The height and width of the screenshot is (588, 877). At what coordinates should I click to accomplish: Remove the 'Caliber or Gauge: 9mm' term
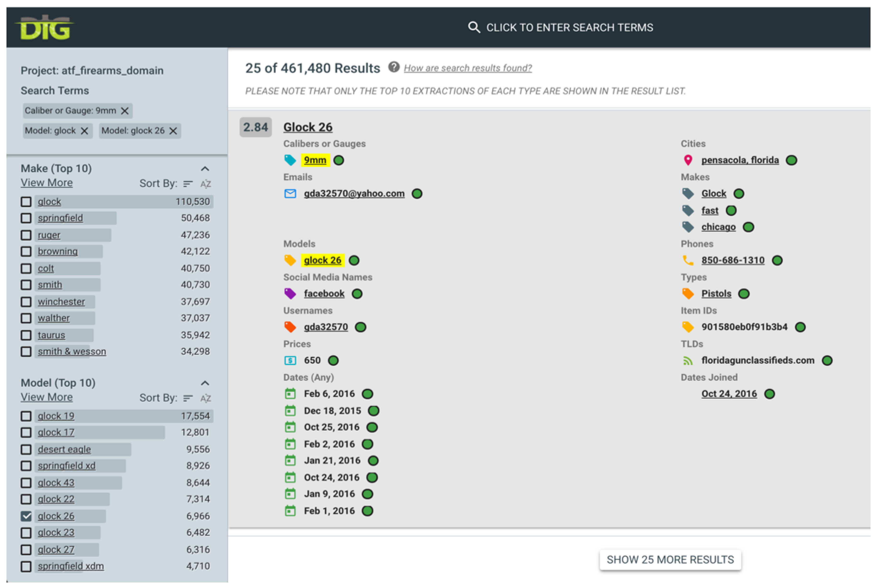tap(124, 111)
